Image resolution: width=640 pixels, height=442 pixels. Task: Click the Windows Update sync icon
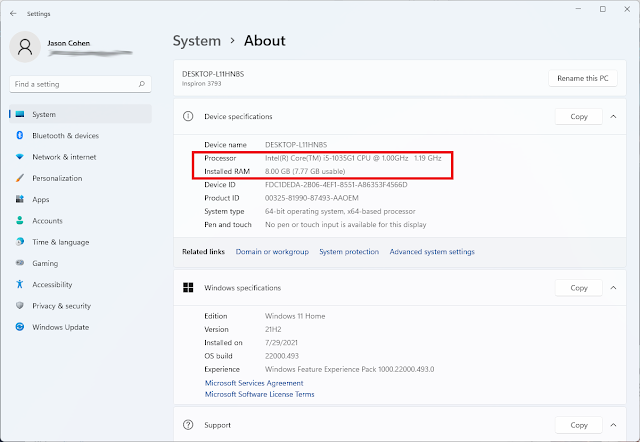pyautogui.click(x=20, y=327)
